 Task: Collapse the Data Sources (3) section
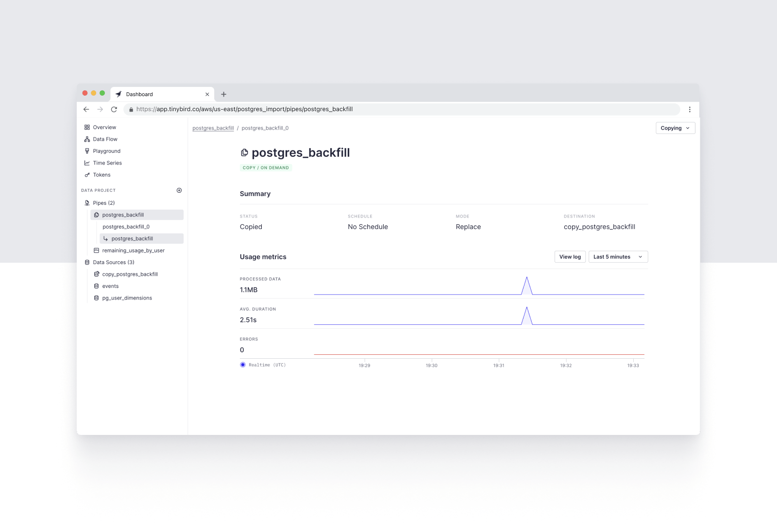click(x=113, y=262)
